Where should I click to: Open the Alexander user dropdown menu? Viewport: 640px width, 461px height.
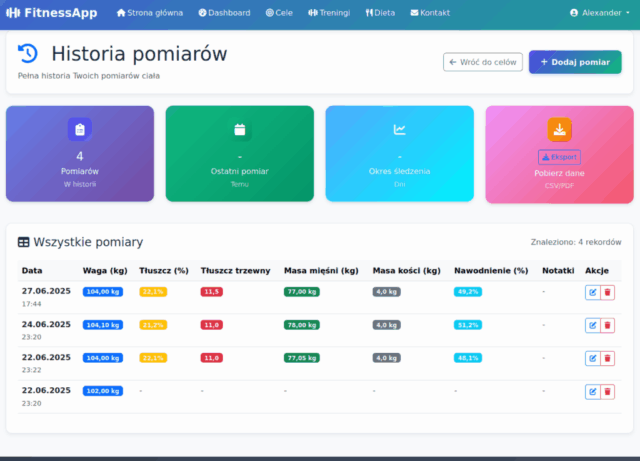point(600,13)
